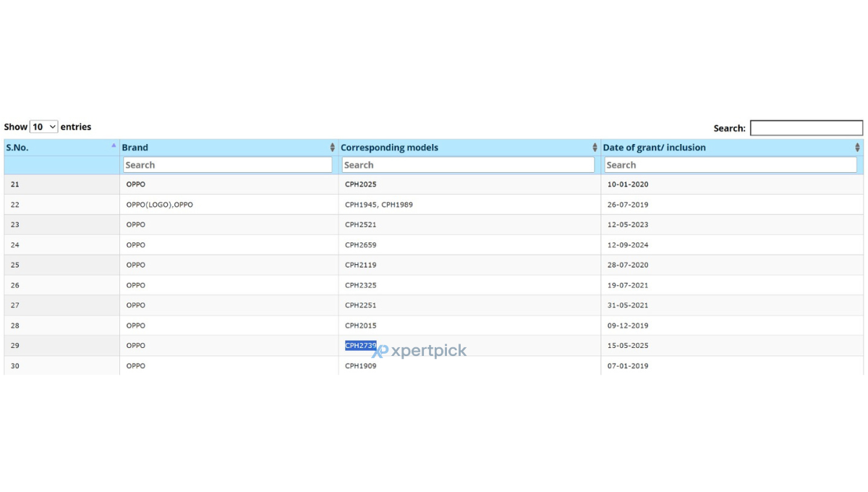Click the global Search input field
The image size is (868, 492).
click(x=807, y=128)
